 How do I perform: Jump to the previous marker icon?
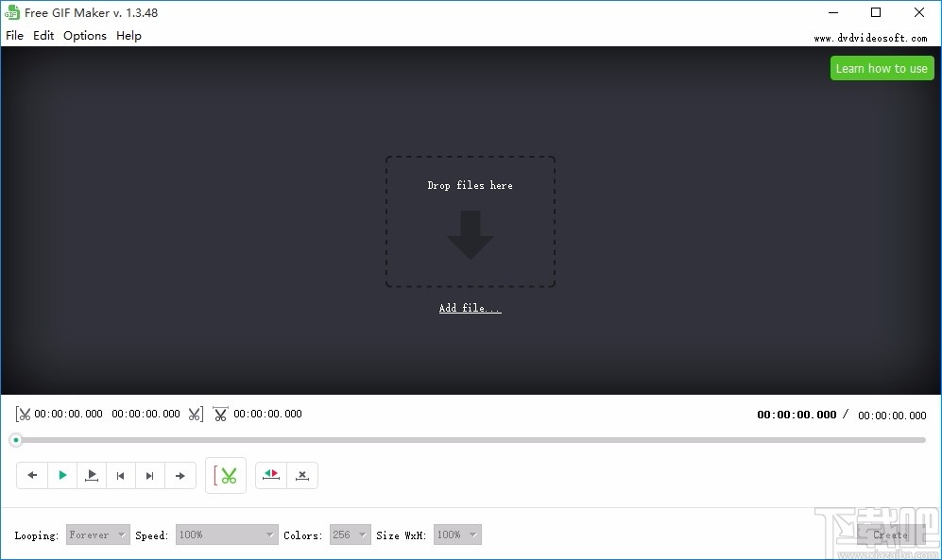click(121, 475)
